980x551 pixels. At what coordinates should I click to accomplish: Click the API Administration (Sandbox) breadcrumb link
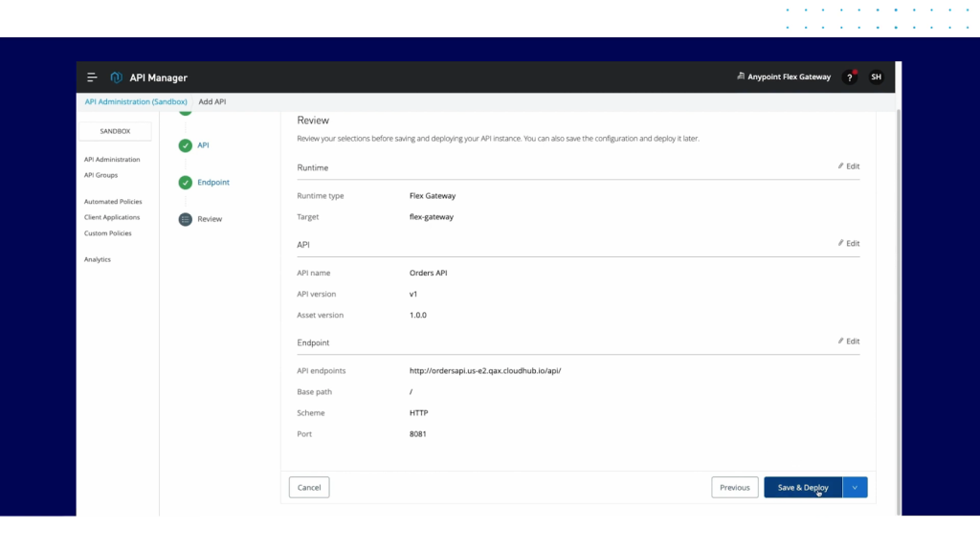[136, 101]
